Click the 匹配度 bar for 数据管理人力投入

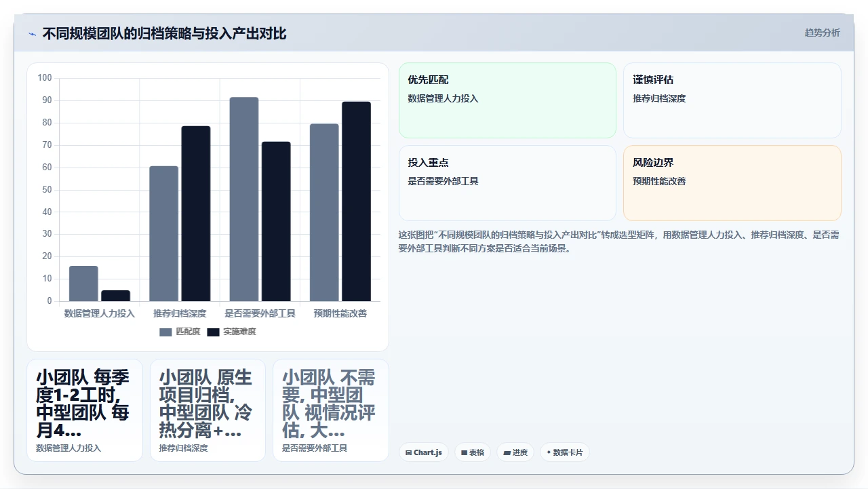coord(83,283)
